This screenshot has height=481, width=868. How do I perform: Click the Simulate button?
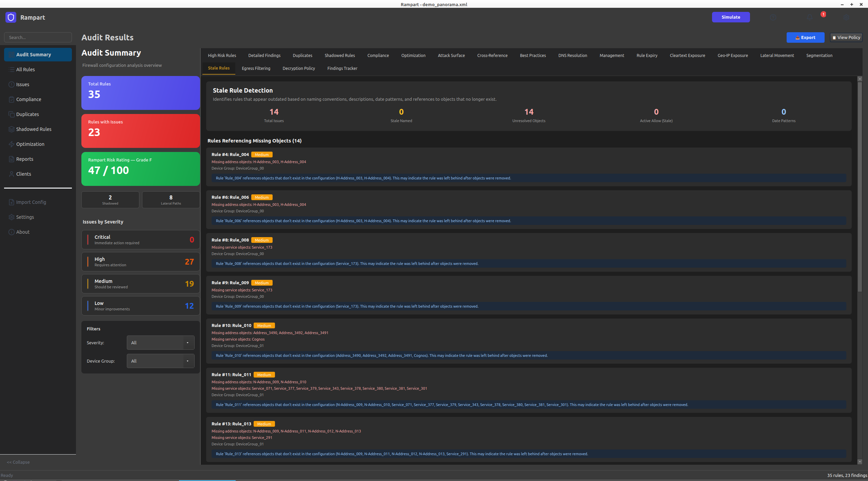(x=731, y=17)
